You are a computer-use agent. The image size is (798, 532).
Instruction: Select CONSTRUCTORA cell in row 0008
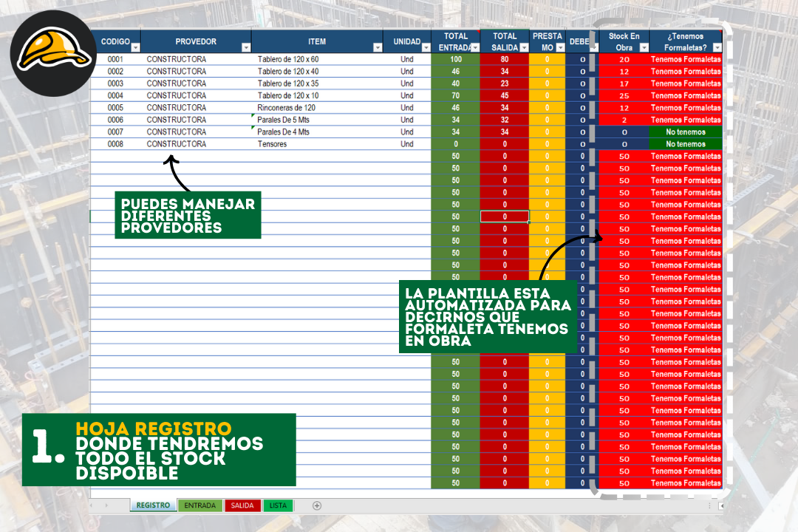196,144
